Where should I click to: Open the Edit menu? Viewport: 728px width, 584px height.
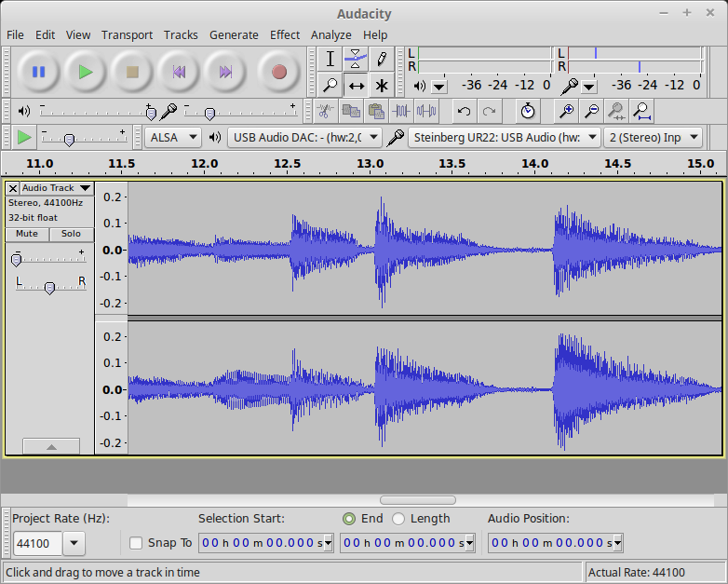coord(45,34)
